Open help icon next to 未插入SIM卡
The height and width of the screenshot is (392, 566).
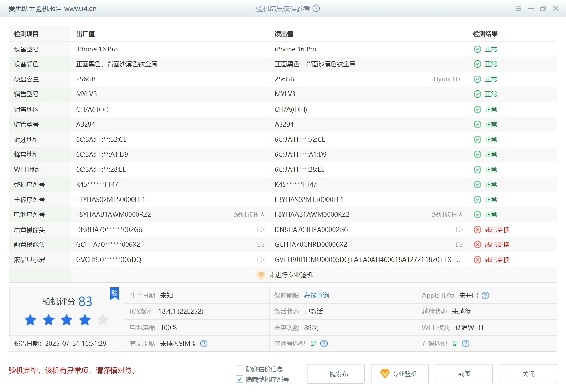[x=204, y=344]
